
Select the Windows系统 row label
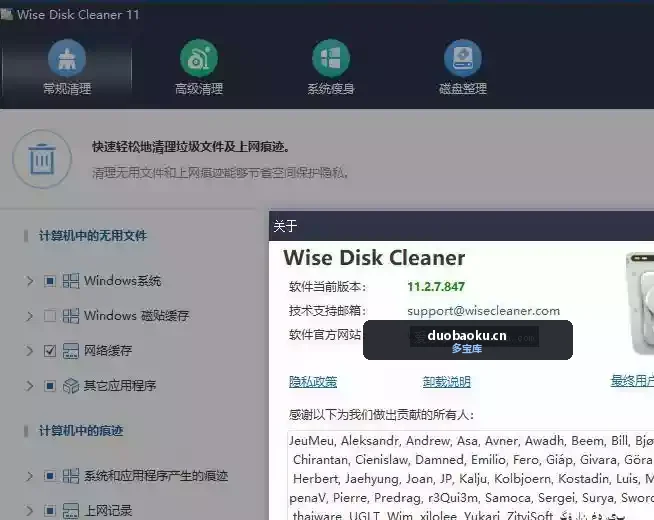pos(122,281)
